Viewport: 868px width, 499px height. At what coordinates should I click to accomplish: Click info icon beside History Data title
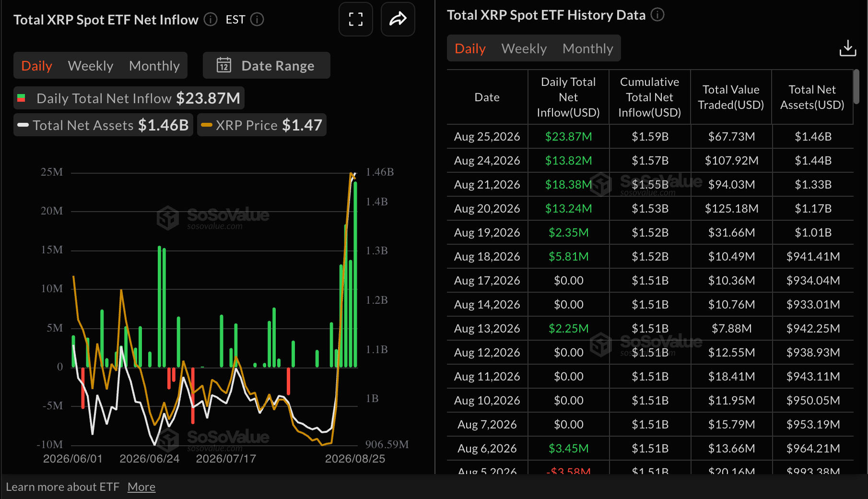coord(657,14)
